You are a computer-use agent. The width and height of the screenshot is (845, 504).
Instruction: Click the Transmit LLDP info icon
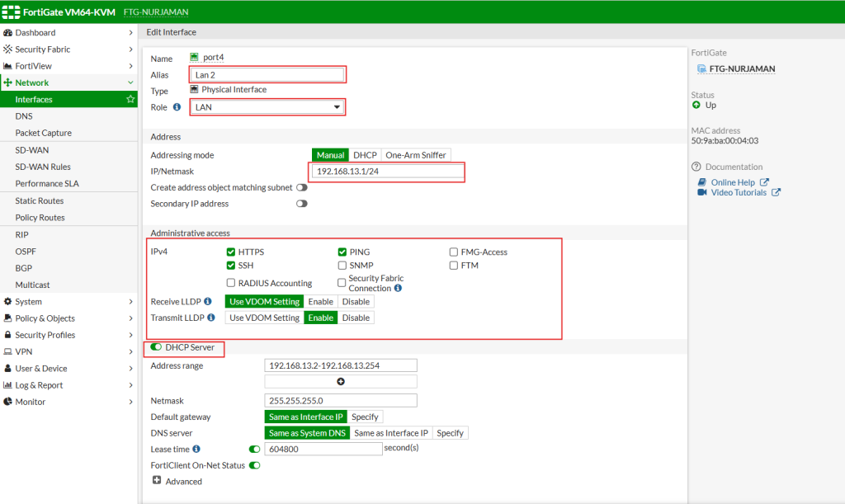click(211, 318)
